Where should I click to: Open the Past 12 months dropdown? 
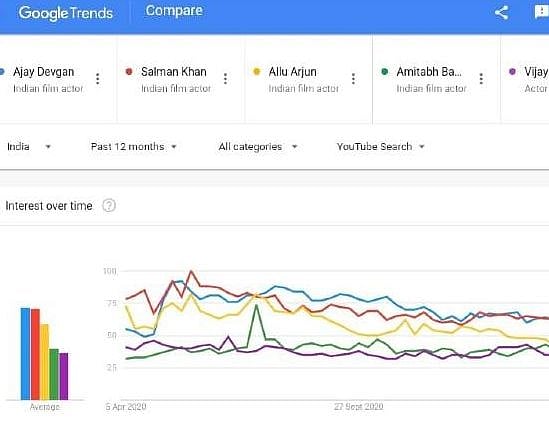pos(134,147)
